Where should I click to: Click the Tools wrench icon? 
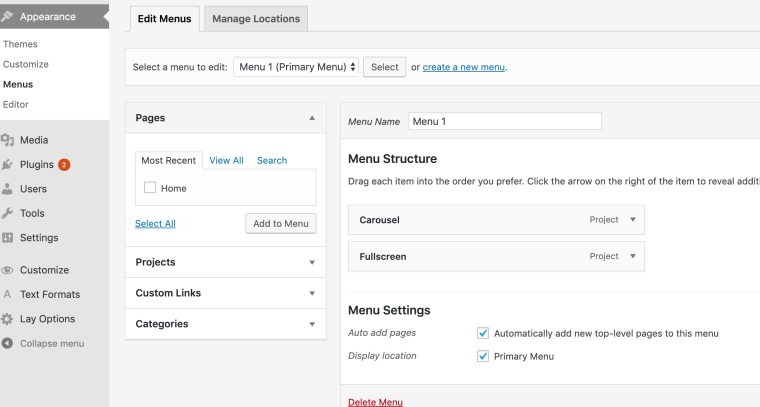pos(8,213)
